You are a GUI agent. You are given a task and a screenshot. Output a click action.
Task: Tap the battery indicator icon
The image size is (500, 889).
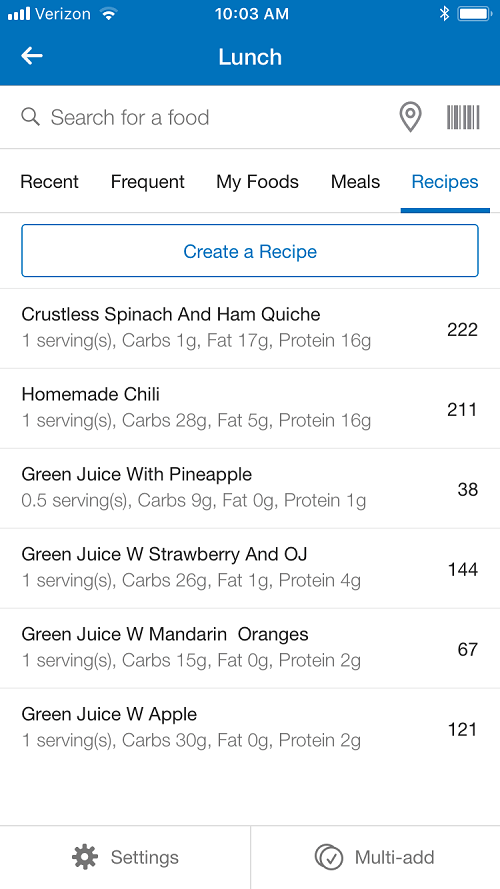(475, 14)
